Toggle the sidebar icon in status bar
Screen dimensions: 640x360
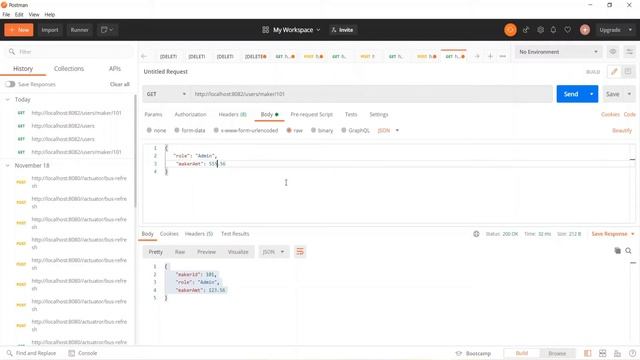(x=588, y=353)
